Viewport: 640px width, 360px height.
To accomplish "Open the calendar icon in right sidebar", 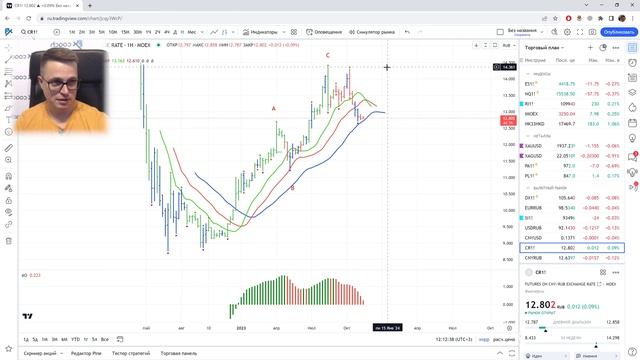I will pyautogui.click(x=632, y=122).
